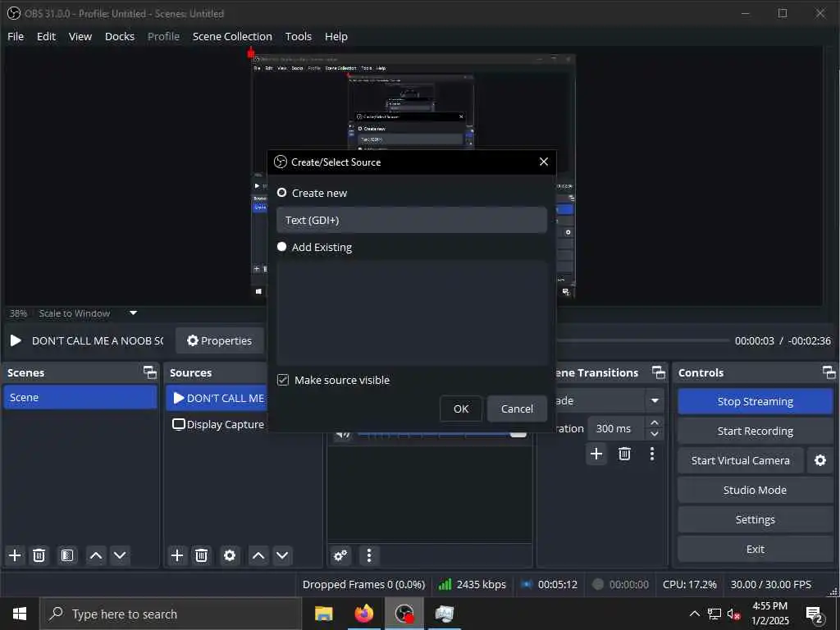Expand the transition type dropdown
The width and height of the screenshot is (840, 630).
pyautogui.click(x=655, y=400)
